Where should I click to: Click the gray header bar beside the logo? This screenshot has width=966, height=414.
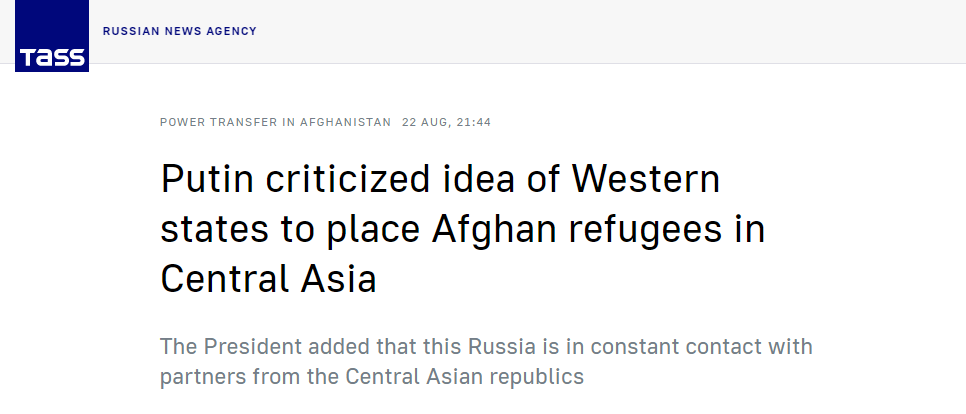[610, 31]
